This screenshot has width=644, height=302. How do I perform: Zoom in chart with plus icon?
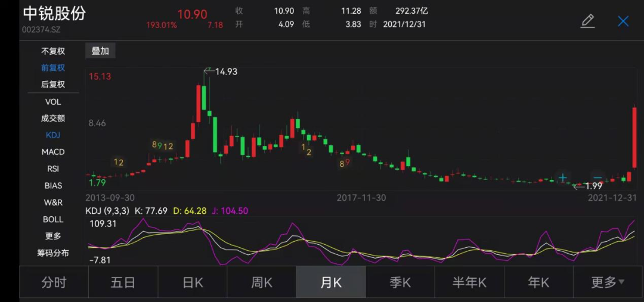pyautogui.click(x=562, y=178)
